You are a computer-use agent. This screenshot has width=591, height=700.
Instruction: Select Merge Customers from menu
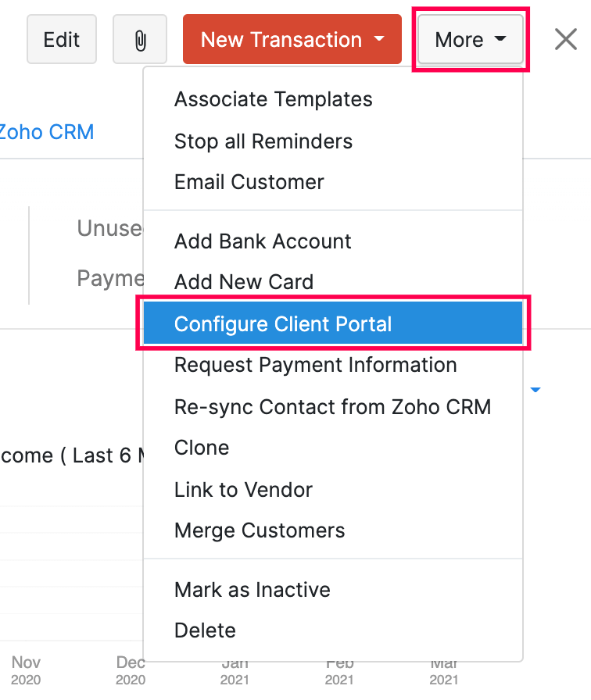coord(259,531)
